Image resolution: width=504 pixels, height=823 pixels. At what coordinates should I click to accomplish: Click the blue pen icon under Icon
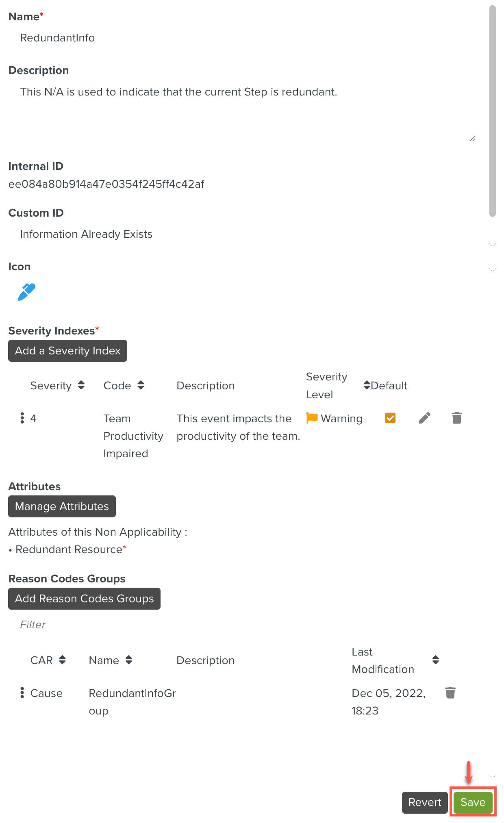[26, 292]
